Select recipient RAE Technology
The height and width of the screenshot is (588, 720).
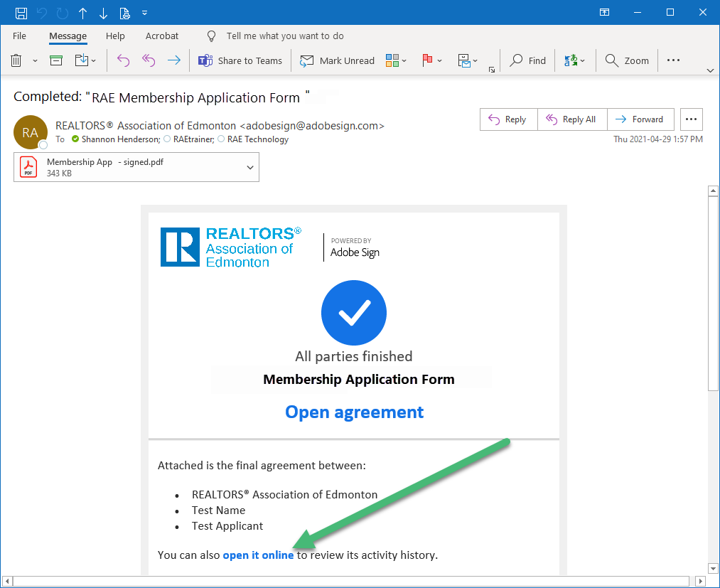257,139
